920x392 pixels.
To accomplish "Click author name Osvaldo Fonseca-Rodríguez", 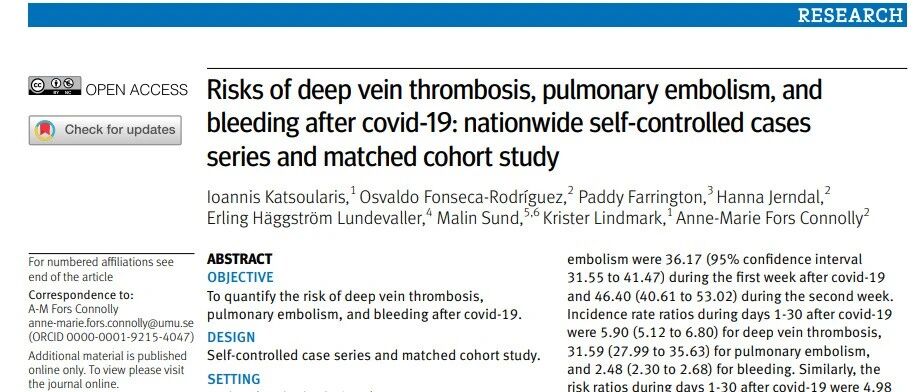I will pos(462,197).
